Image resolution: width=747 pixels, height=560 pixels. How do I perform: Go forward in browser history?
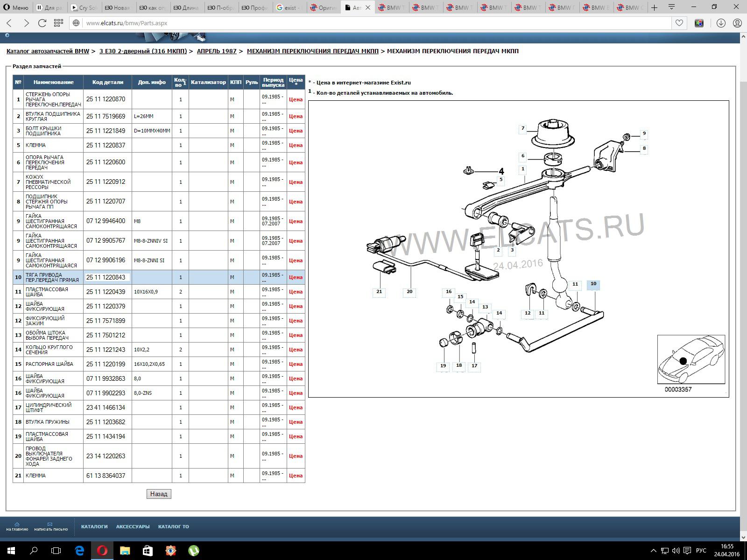pyautogui.click(x=26, y=23)
